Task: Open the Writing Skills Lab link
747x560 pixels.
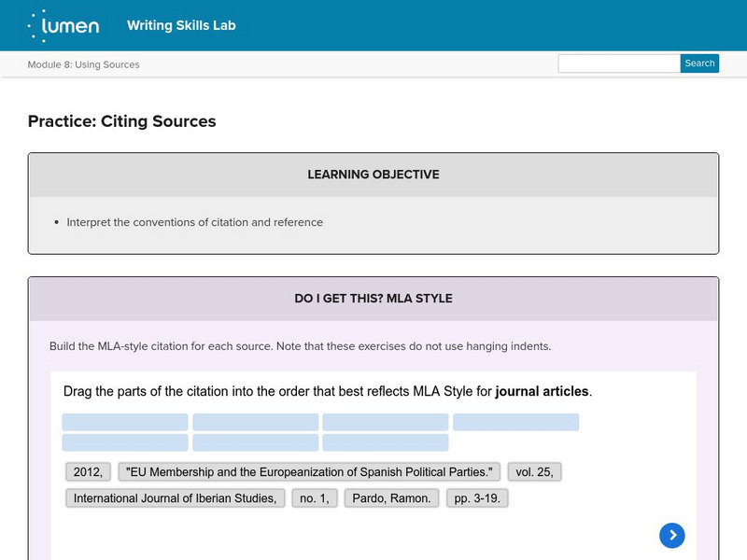Action: (x=181, y=25)
